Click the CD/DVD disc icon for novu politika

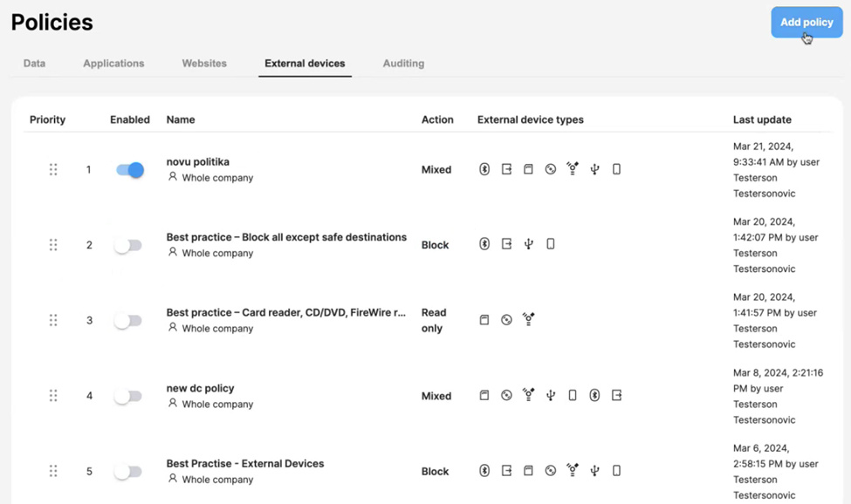(x=550, y=169)
